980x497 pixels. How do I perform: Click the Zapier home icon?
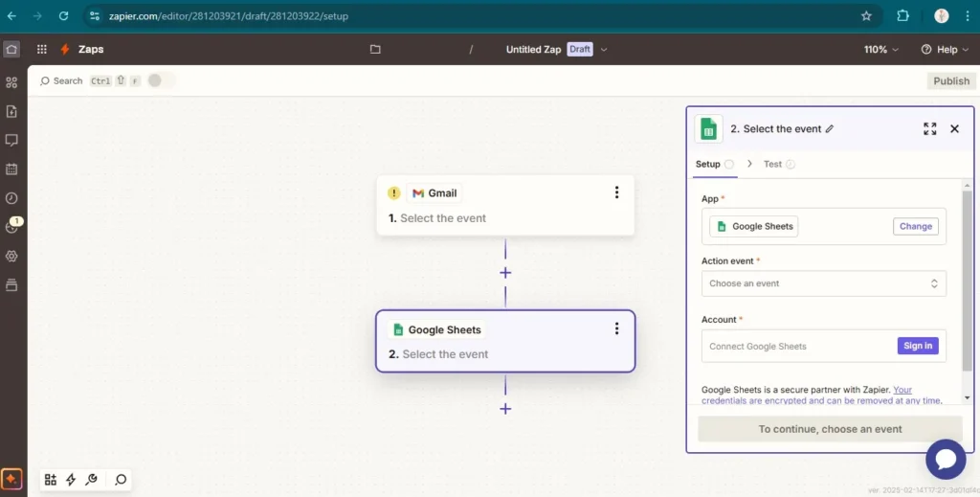(x=11, y=50)
